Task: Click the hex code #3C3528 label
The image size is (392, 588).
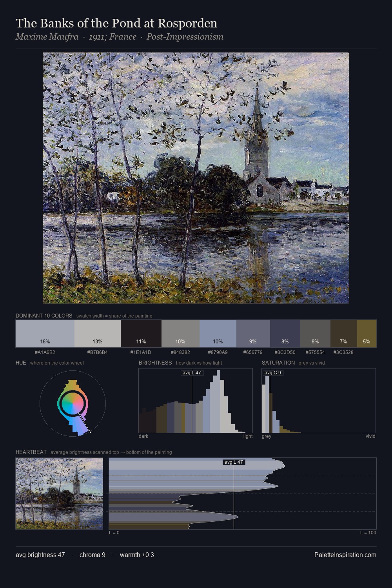Action: pos(343,352)
